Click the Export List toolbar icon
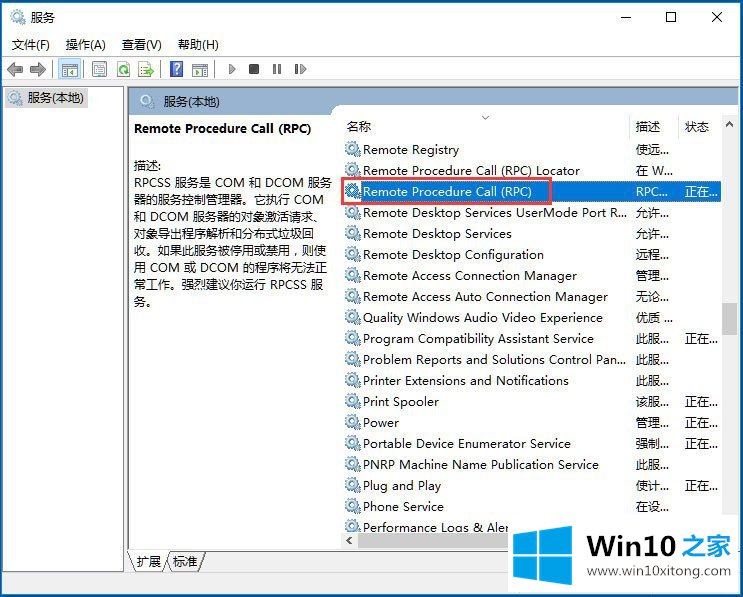Image resolution: width=743 pixels, height=597 pixels. (146, 69)
